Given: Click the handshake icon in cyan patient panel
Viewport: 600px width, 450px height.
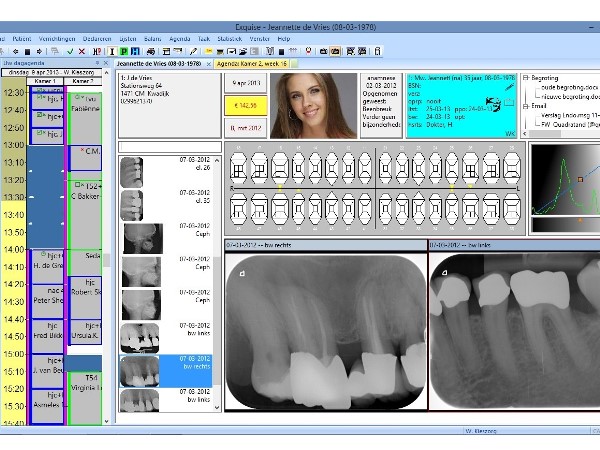Looking at the screenshot, I should (494, 103).
